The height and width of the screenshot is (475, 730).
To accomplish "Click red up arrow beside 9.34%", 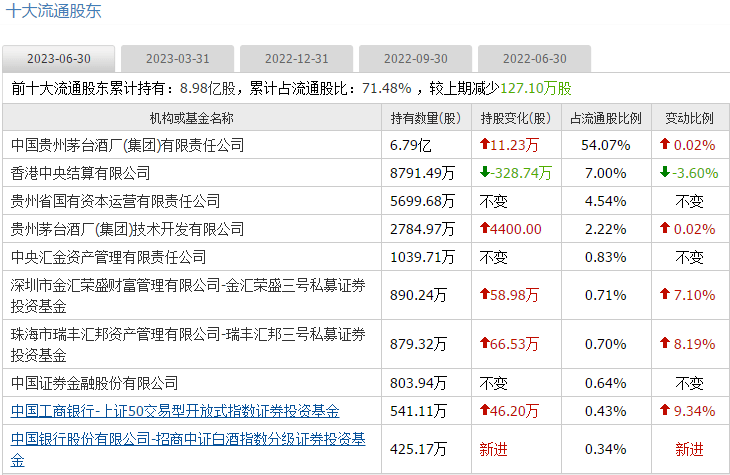I will (x=664, y=411).
